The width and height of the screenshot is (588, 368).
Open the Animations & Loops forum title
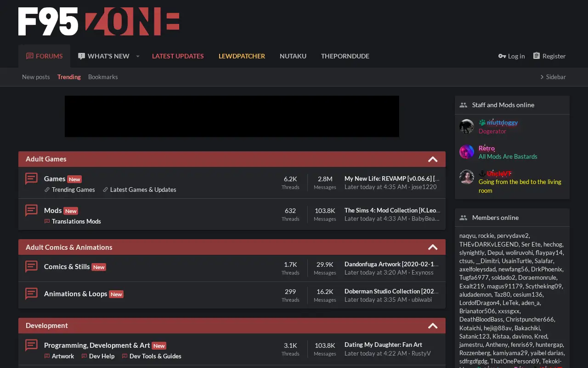(76, 294)
